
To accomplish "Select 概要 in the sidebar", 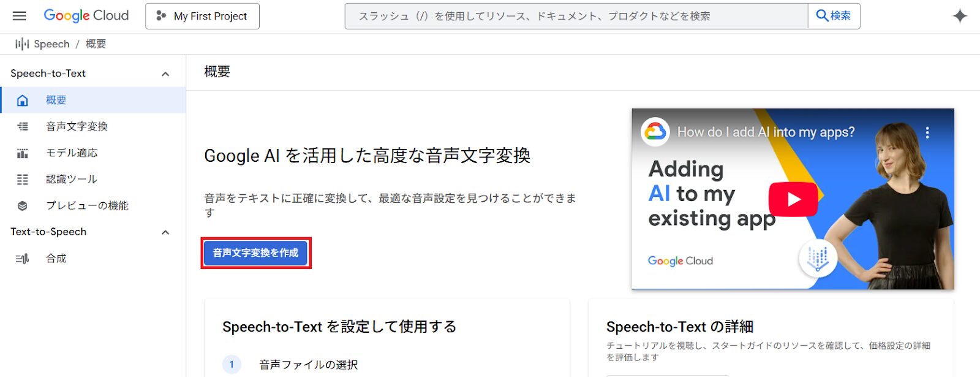I will (x=93, y=100).
